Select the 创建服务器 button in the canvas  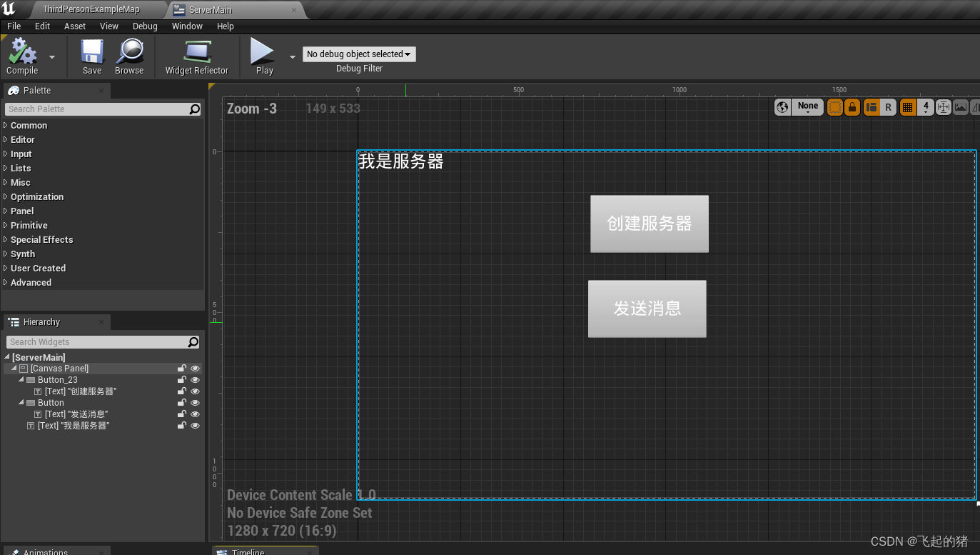pos(649,224)
